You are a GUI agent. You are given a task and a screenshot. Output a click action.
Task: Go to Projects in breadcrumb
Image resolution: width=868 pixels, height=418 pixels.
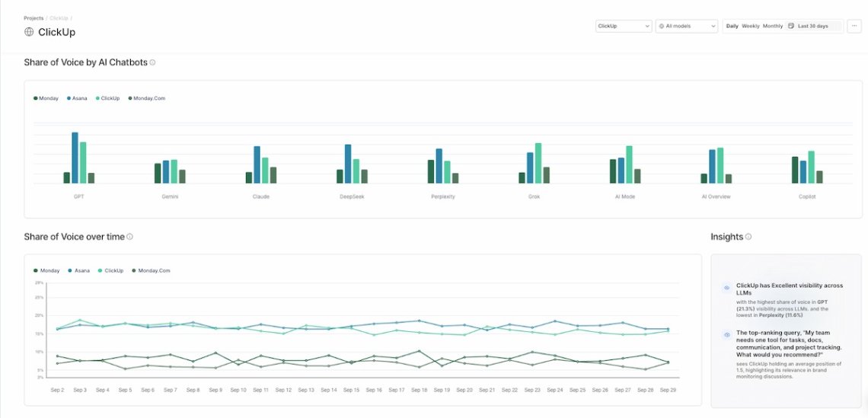coord(34,18)
